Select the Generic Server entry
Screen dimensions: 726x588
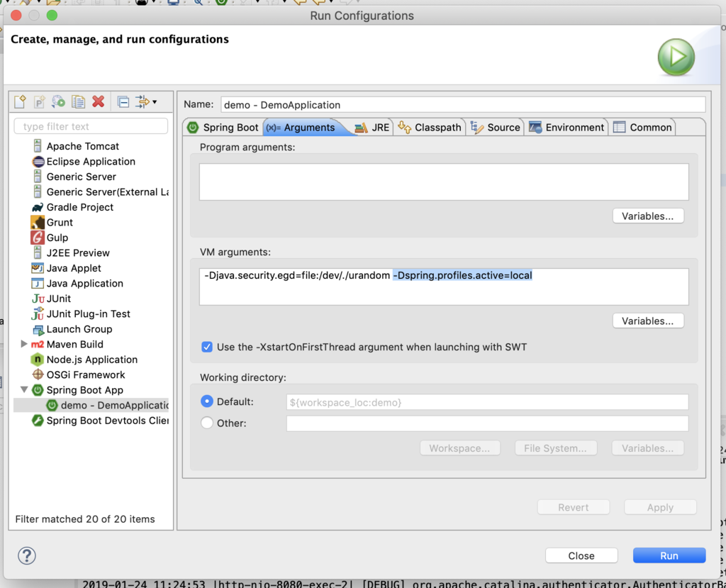click(81, 177)
